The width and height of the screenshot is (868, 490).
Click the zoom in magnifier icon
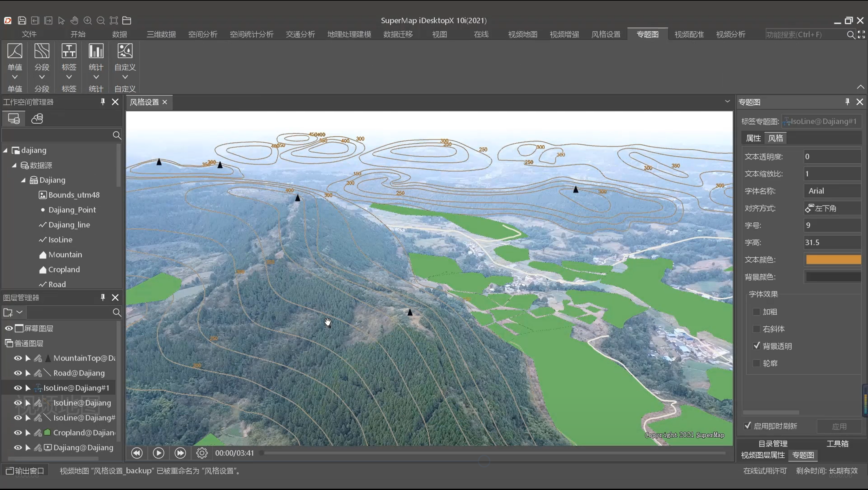click(x=88, y=21)
